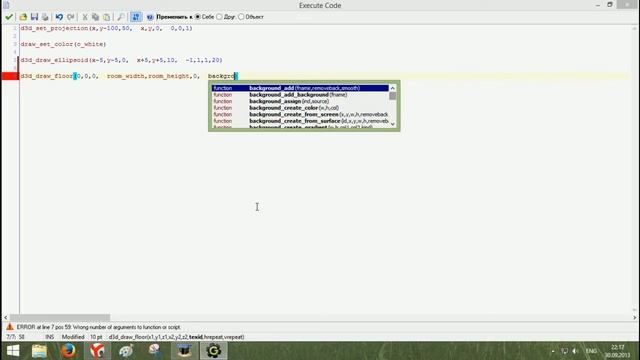Open a code file from disk icon
The height and width of the screenshot is (360, 640).
23,17
